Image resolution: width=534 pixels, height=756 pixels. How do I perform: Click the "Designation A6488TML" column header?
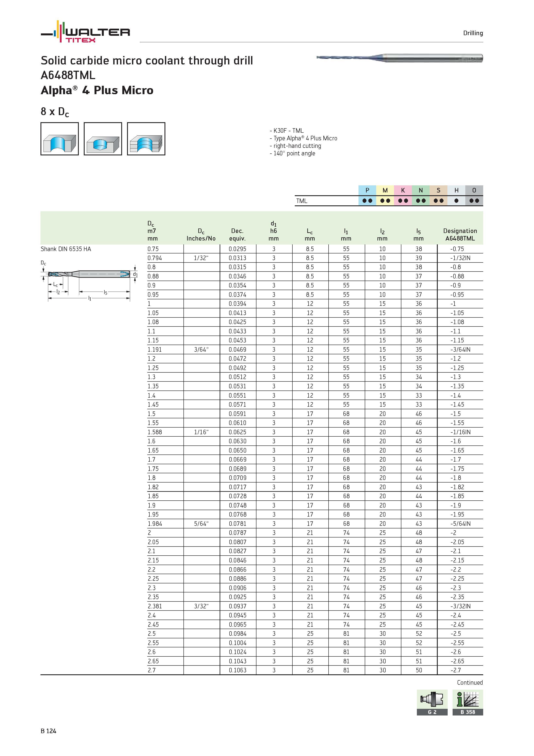pyautogui.click(x=460, y=234)
